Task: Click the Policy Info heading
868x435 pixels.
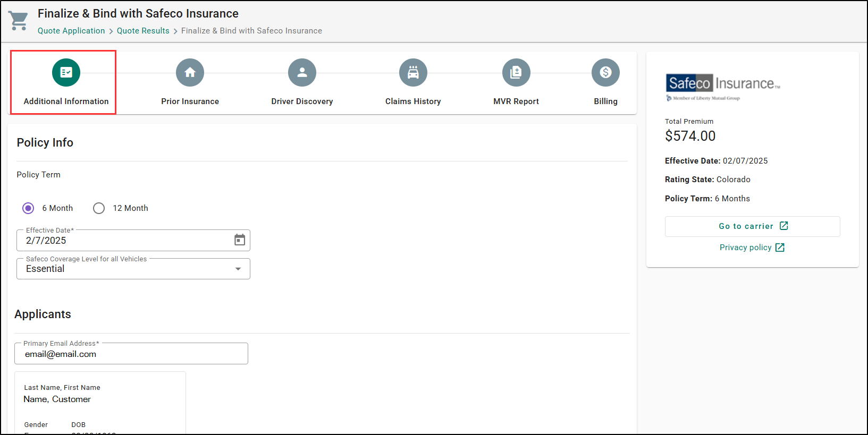Action: tap(45, 142)
